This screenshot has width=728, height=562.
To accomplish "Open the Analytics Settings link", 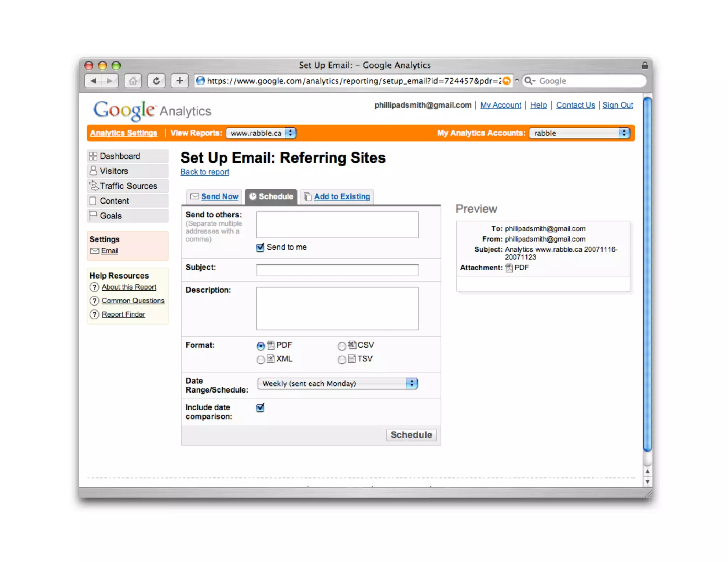I will pyautogui.click(x=123, y=133).
